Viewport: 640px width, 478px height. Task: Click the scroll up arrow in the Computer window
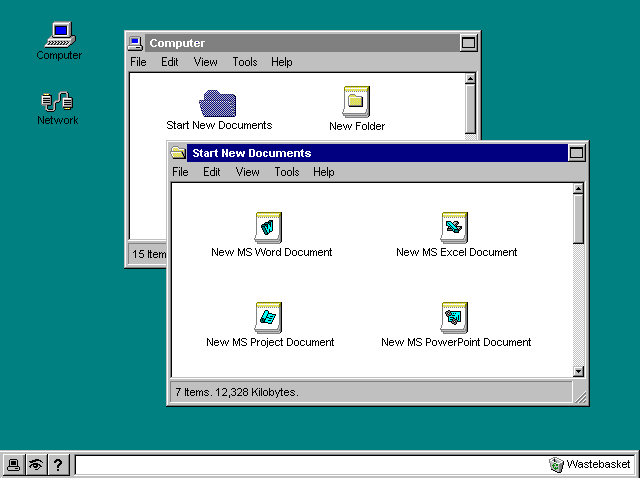pyautogui.click(x=470, y=78)
